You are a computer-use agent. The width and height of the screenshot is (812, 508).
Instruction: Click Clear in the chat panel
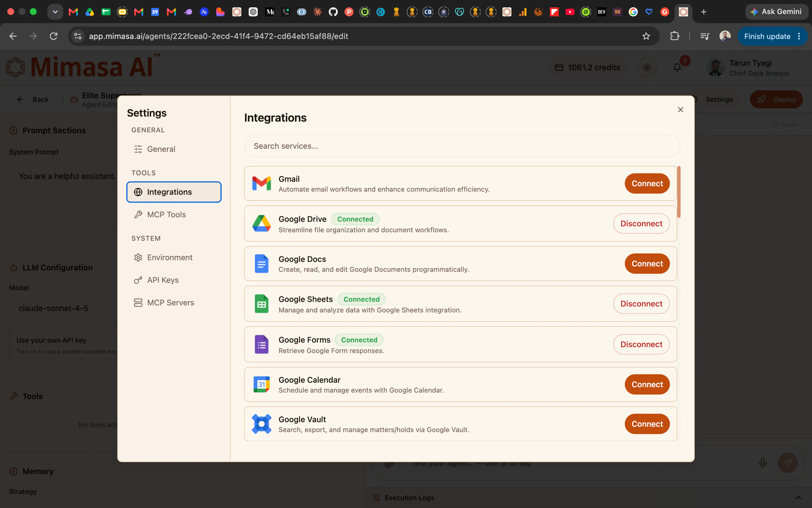coord(784,125)
